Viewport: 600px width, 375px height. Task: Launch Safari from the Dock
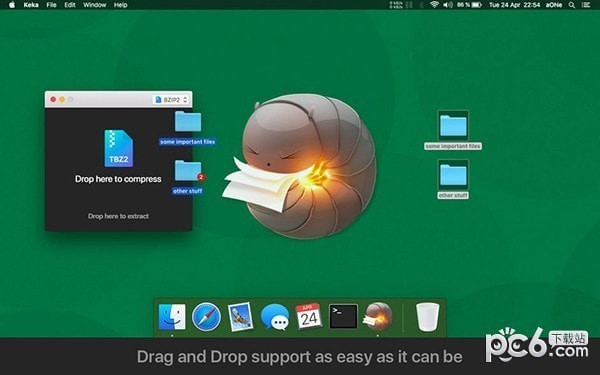pos(206,317)
